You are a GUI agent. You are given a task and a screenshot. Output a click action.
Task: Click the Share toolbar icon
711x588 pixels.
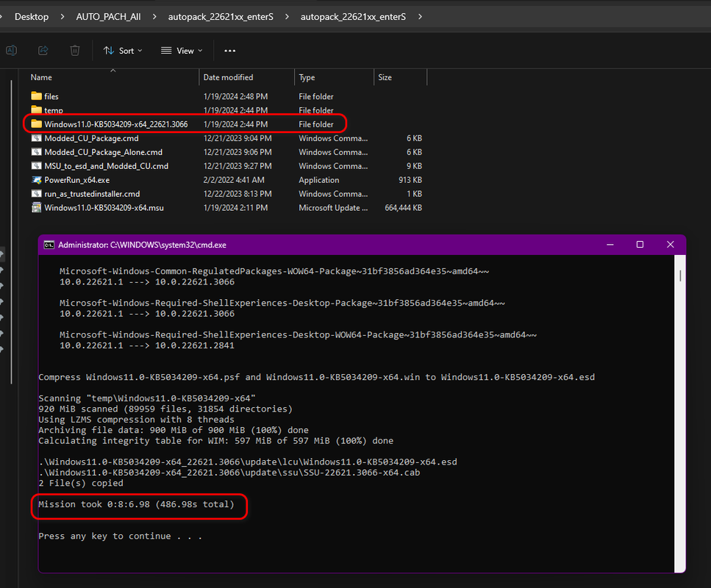(x=43, y=50)
